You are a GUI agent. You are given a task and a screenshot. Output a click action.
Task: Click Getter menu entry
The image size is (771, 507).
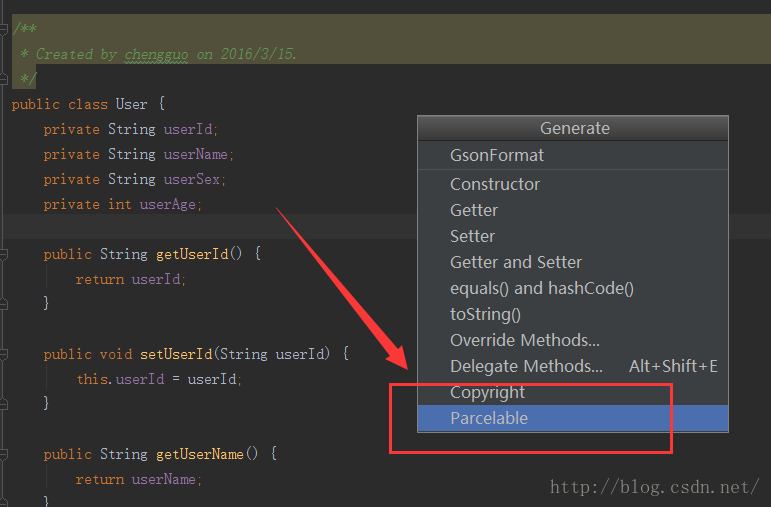click(573, 210)
